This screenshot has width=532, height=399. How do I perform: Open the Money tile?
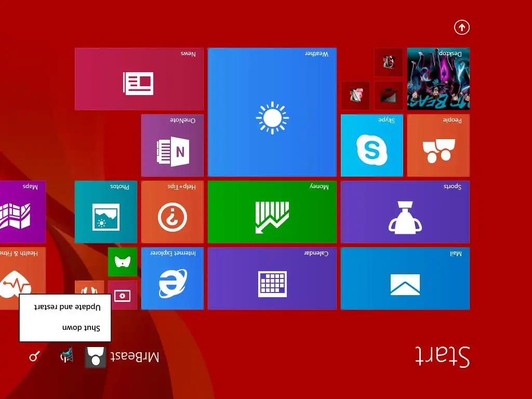tap(272, 212)
